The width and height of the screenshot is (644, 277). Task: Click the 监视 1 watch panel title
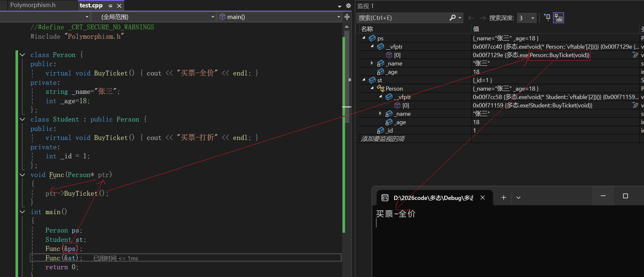tap(365, 6)
